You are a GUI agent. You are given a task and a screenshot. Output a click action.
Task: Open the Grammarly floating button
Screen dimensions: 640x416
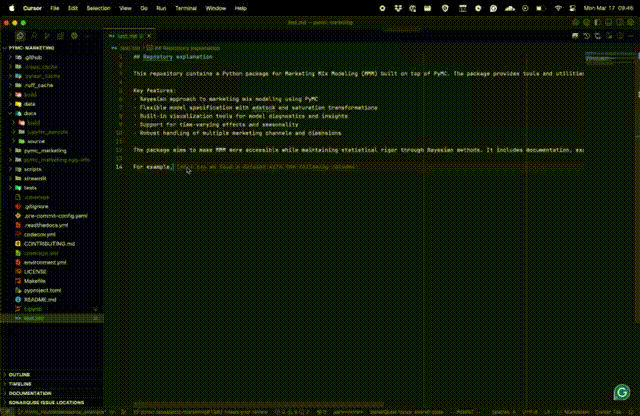click(x=622, y=392)
